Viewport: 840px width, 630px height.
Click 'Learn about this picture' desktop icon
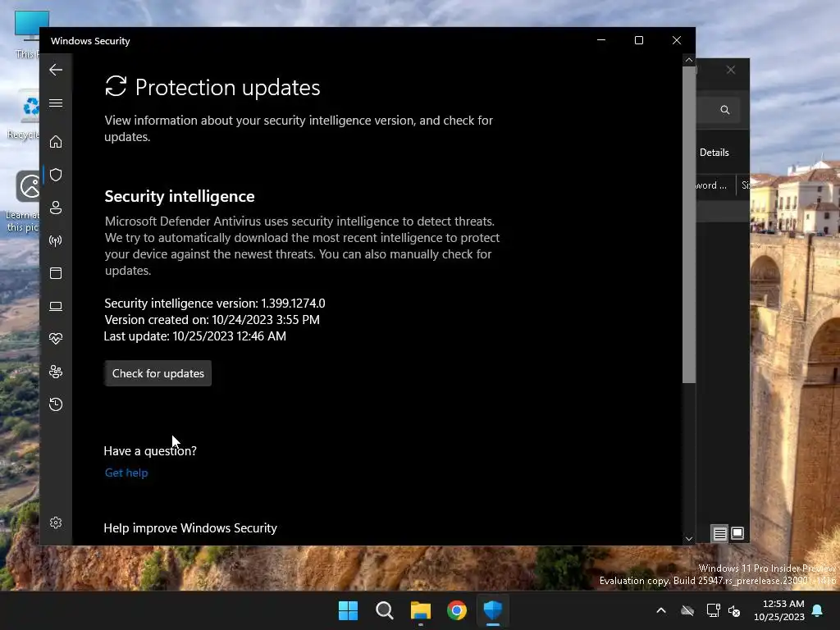click(x=22, y=202)
